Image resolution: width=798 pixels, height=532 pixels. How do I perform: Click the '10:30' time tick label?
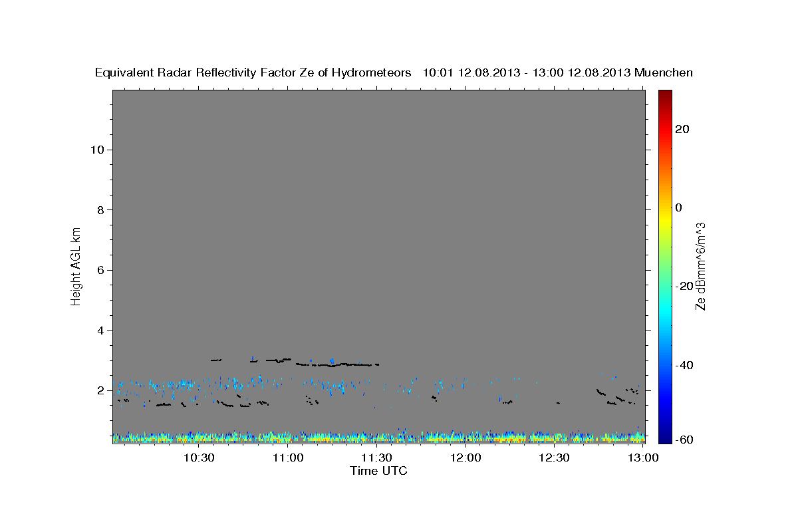pos(198,458)
